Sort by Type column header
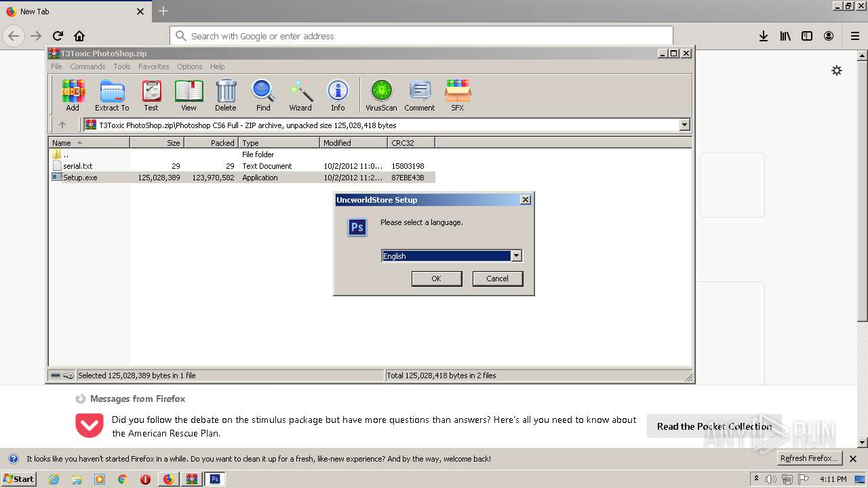868x488 pixels. 279,142
